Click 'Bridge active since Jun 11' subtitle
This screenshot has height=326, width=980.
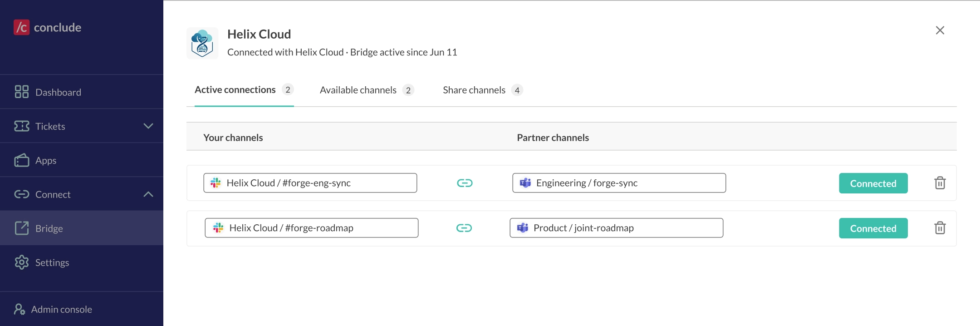pos(404,52)
